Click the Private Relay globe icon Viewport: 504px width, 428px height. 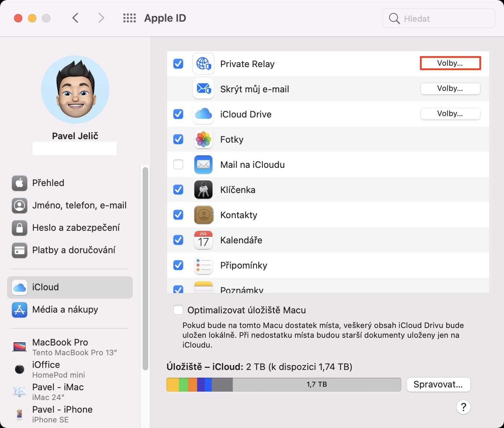point(203,64)
